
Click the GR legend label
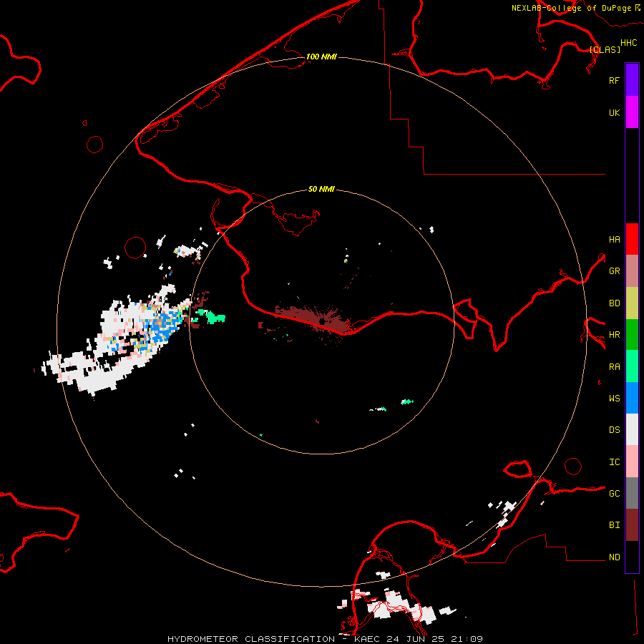(x=614, y=271)
